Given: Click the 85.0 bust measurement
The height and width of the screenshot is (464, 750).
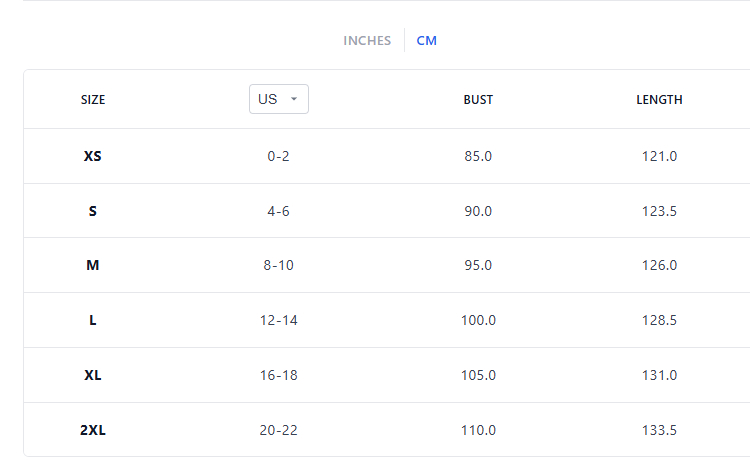Looking at the screenshot, I should pos(478,156).
